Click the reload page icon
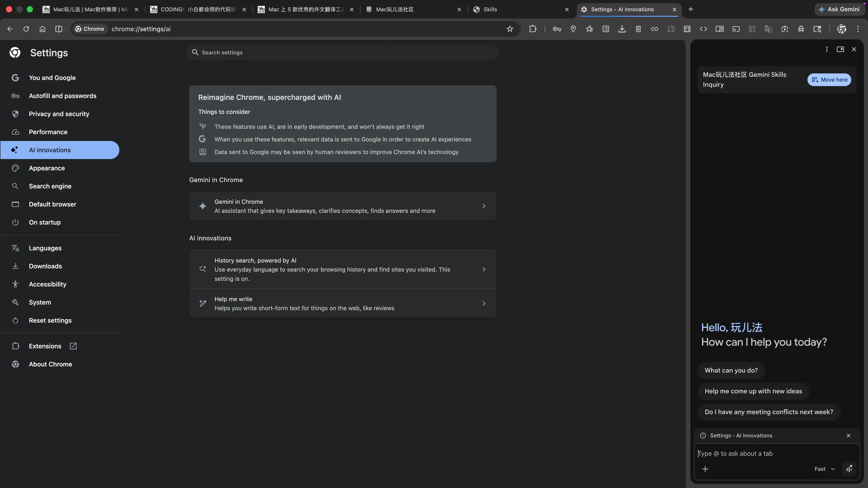The height and width of the screenshot is (488, 868). [26, 29]
